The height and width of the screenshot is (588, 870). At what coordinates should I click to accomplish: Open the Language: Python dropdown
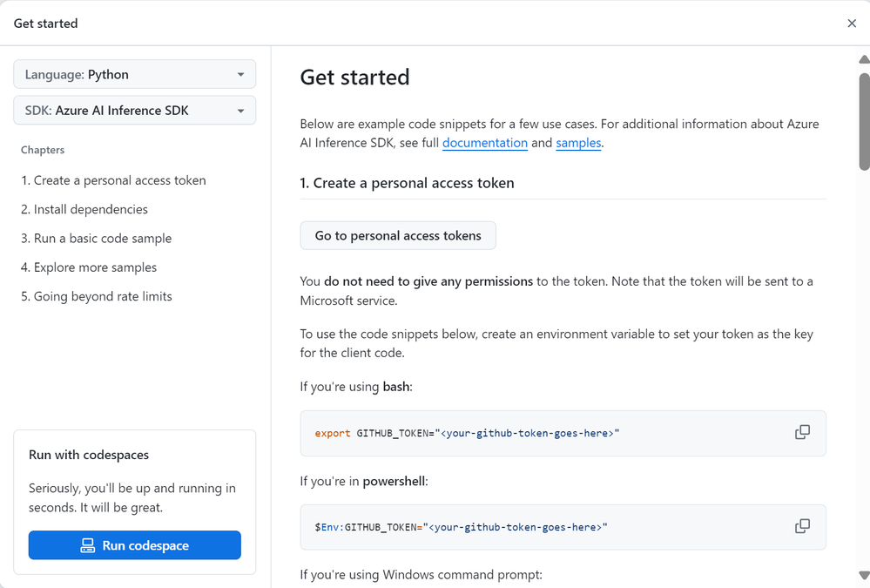pyautogui.click(x=135, y=74)
